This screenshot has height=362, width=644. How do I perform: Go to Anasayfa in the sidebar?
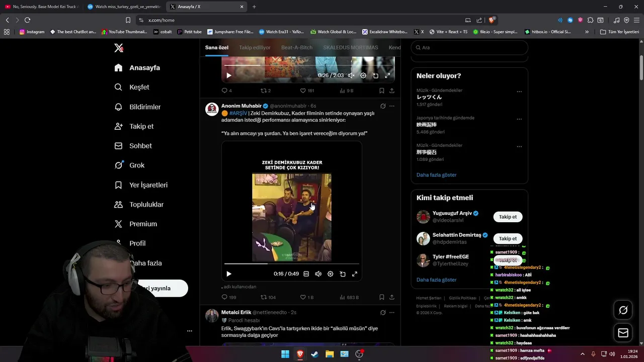tap(137, 67)
